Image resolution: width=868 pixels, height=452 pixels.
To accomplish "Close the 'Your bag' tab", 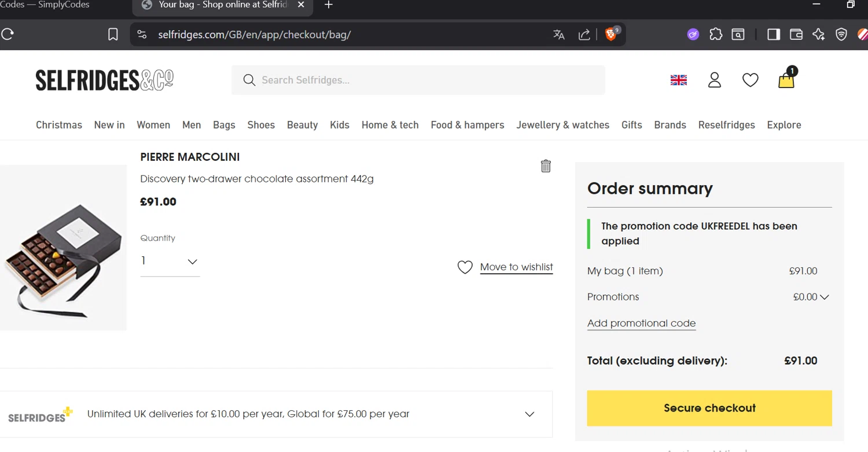I will pos(301,5).
